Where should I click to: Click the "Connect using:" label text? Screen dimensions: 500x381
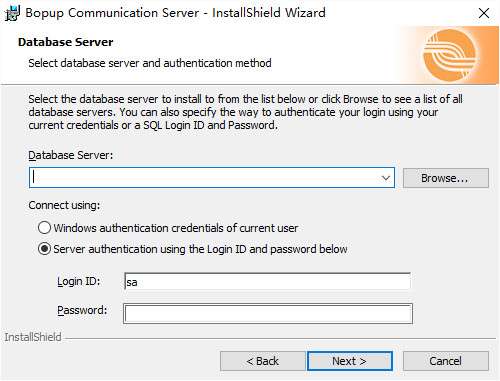click(x=64, y=205)
